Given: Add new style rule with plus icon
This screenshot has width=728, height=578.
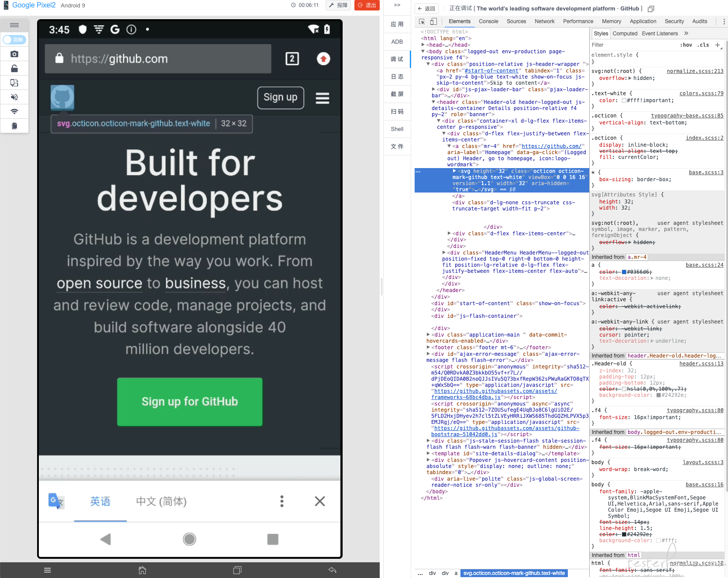Looking at the screenshot, I should point(718,45).
